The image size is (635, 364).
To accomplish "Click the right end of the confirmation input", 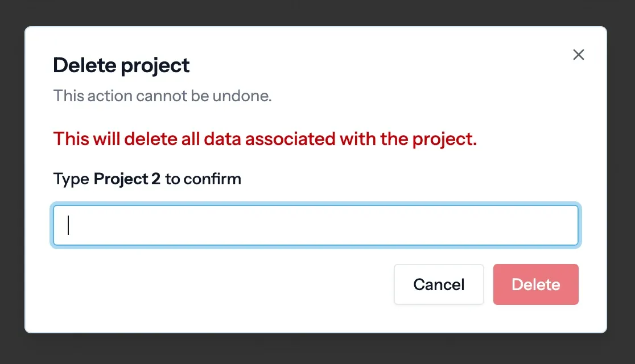I will (566, 225).
